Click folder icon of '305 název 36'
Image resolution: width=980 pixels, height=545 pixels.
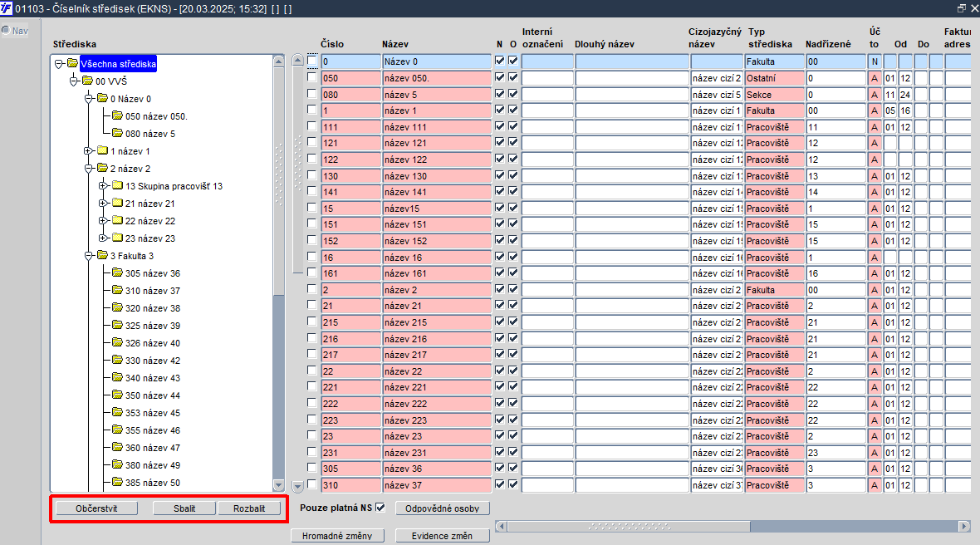[117, 273]
